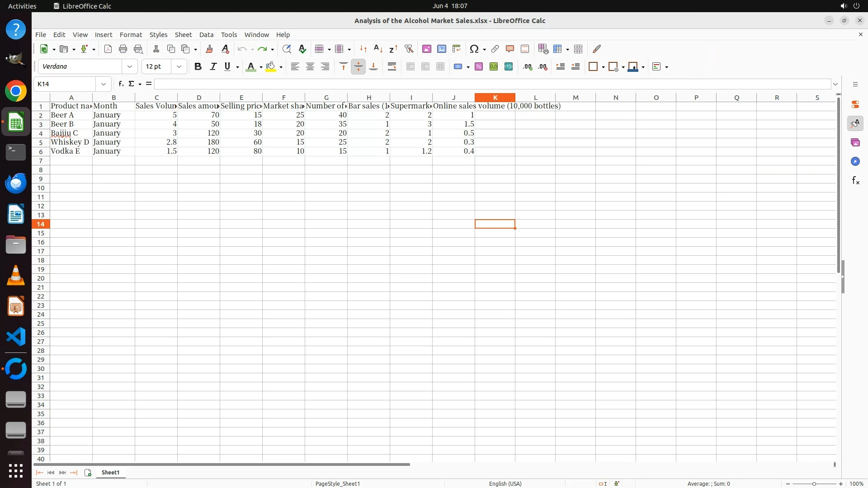Open the Sheet menu
The height and width of the screenshot is (488, 868).
pyautogui.click(x=183, y=35)
